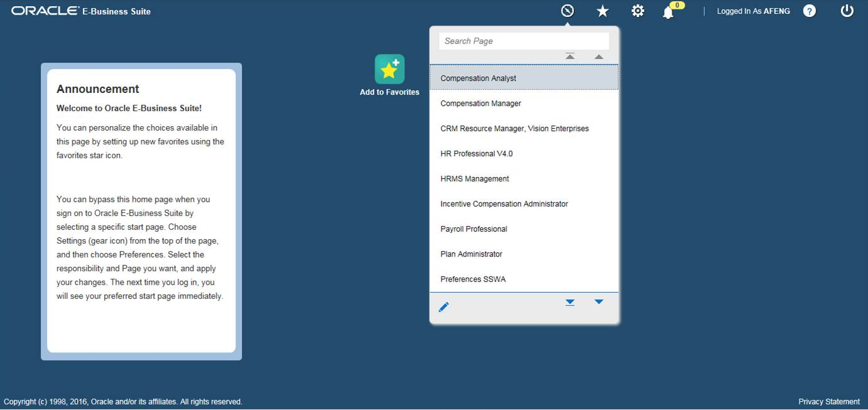Open CRM Resource Manager, Vision Enterprises
Viewport: 868px width, 410px height.
(524, 128)
